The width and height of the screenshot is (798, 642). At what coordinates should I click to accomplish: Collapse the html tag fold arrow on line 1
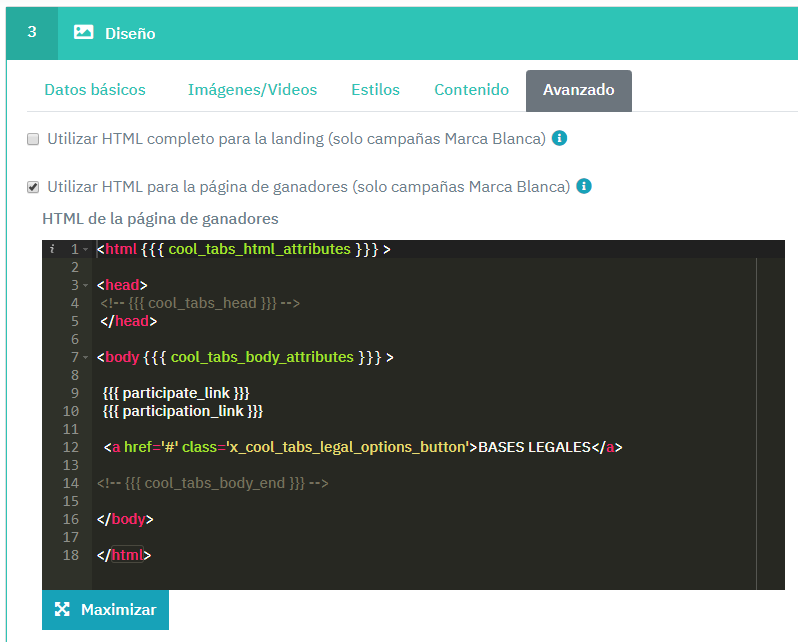click(x=86, y=249)
